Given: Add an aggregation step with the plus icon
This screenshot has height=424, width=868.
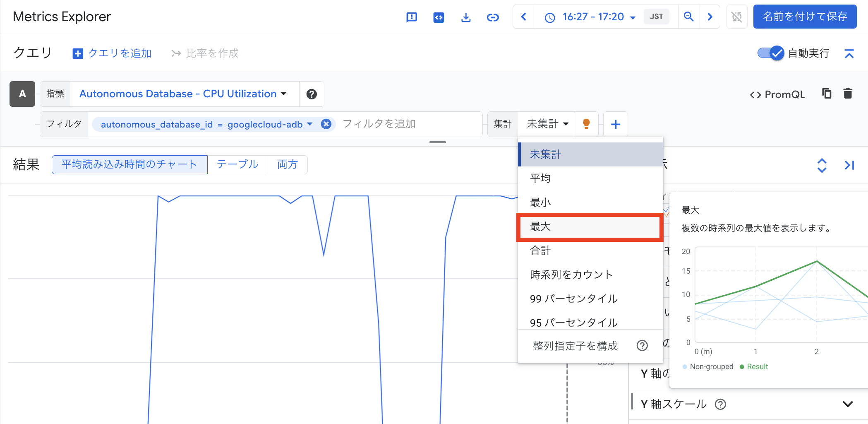Looking at the screenshot, I should point(616,124).
